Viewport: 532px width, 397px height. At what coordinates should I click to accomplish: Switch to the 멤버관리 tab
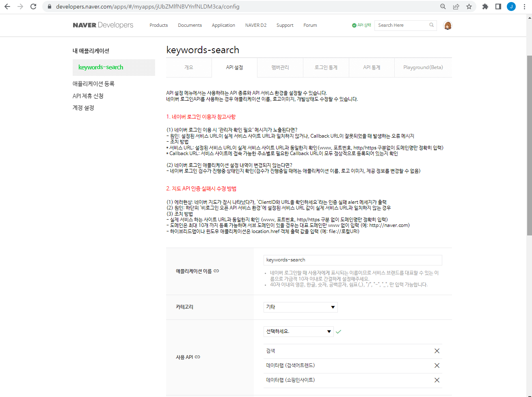[x=280, y=67]
